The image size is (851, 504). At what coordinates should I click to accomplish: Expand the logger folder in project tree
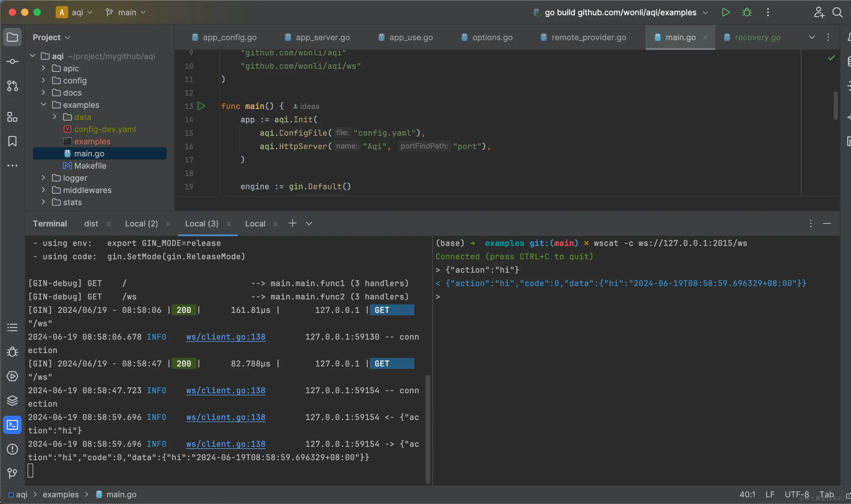44,178
